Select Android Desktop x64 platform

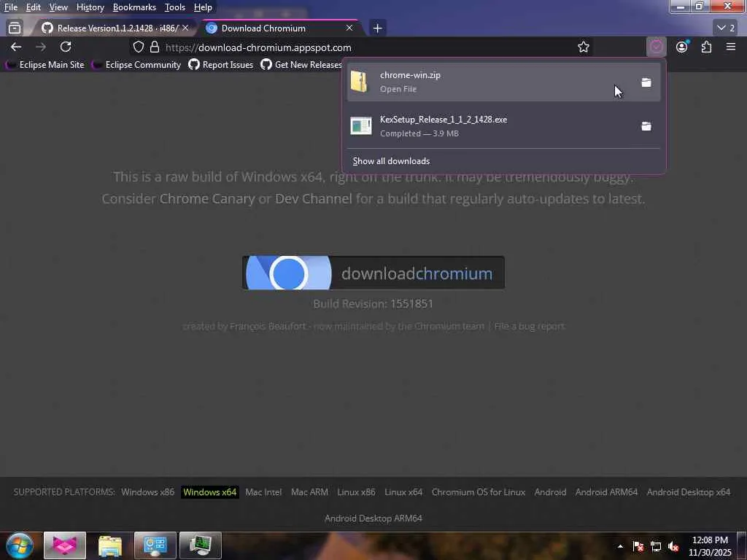tap(689, 492)
